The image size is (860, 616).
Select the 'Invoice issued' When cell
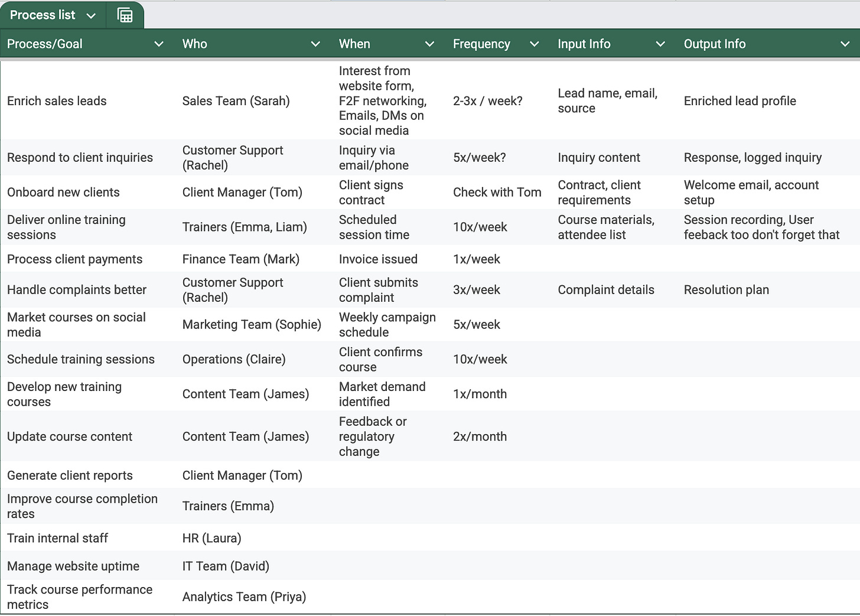point(390,259)
